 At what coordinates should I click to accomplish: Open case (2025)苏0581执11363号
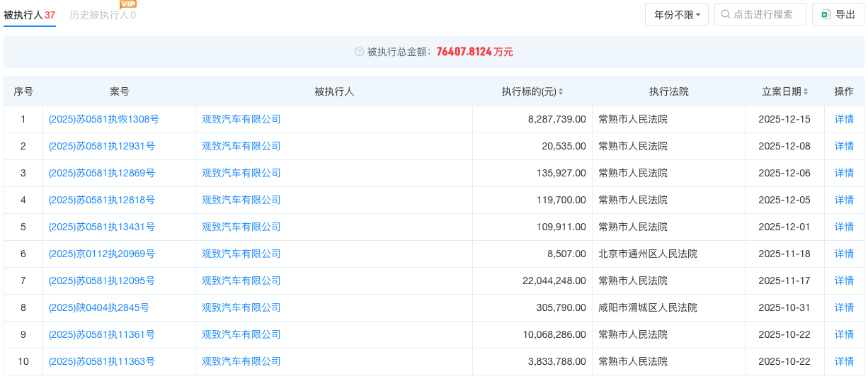pyautogui.click(x=102, y=361)
